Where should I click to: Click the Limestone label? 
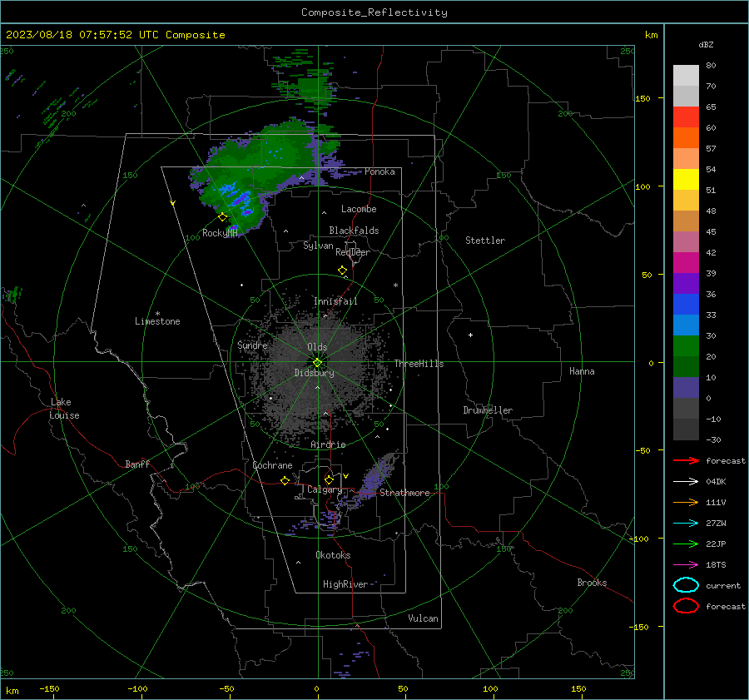[157, 321]
